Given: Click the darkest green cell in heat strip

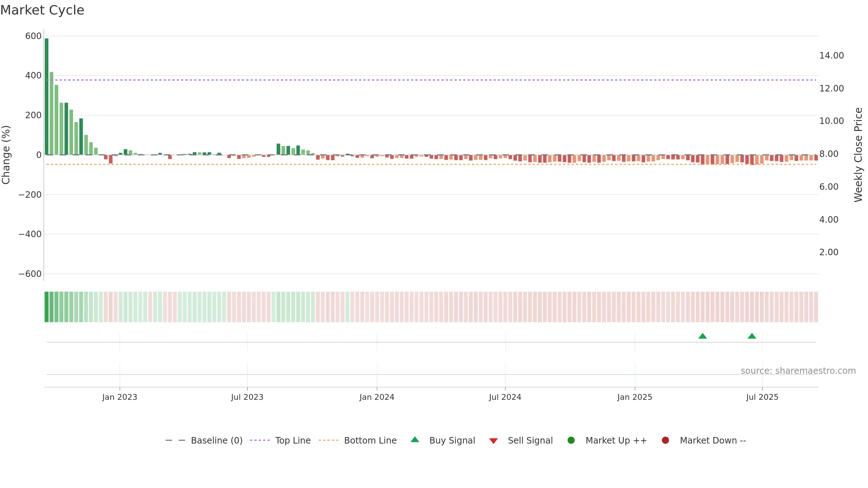Looking at the screenshot, I should 47,307.
